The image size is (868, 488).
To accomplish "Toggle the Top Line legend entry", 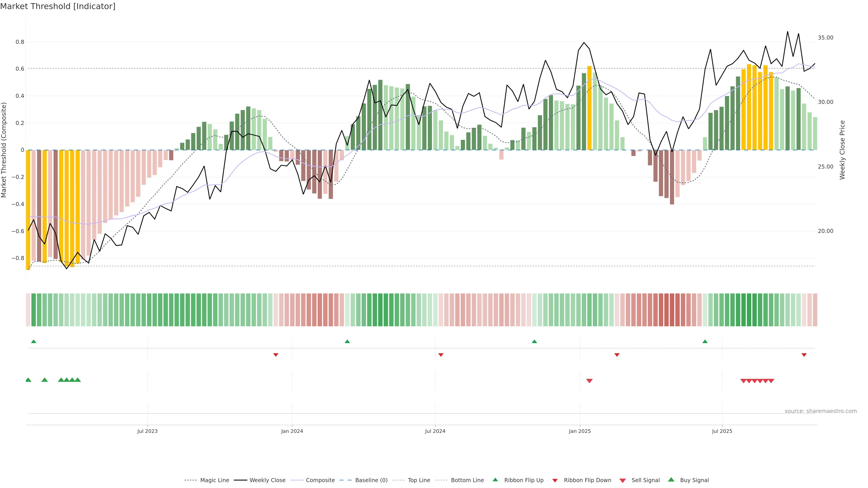I will [419, 480].
